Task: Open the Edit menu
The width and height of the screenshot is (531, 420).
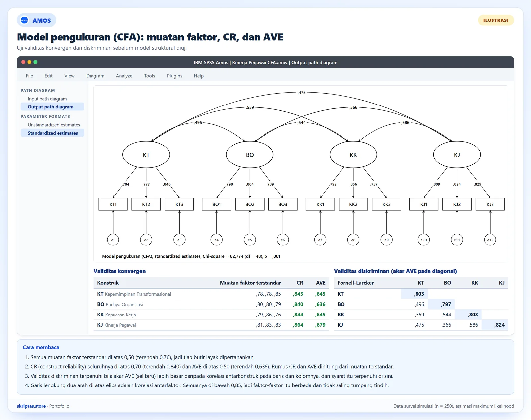Action: (48, 76)
